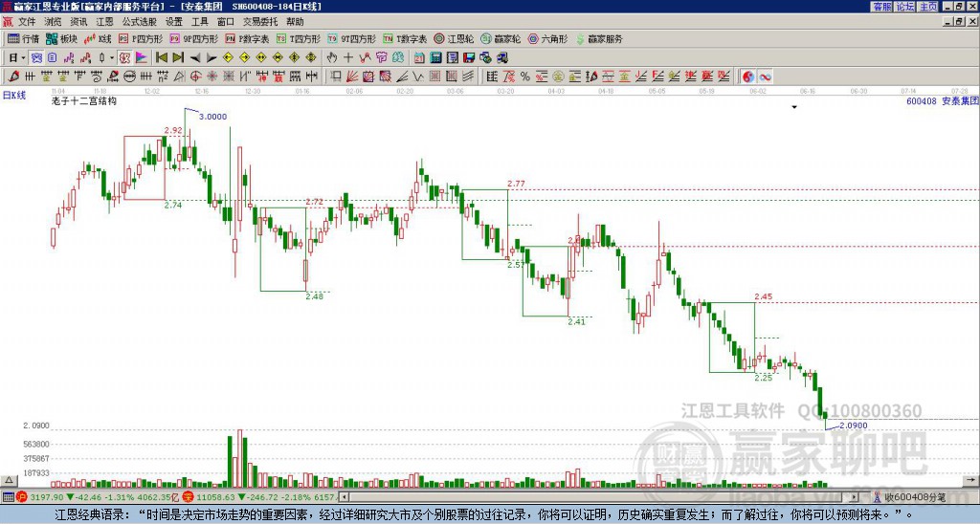Screen dimensions: 980x524
Task: Click the red pencil draw icon
Action: (13, 76)
